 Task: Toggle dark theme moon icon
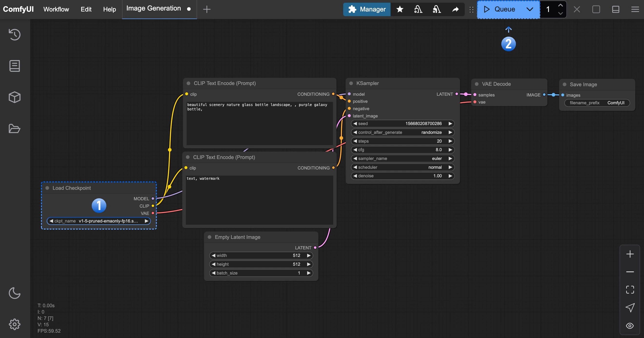coord(14,293)
